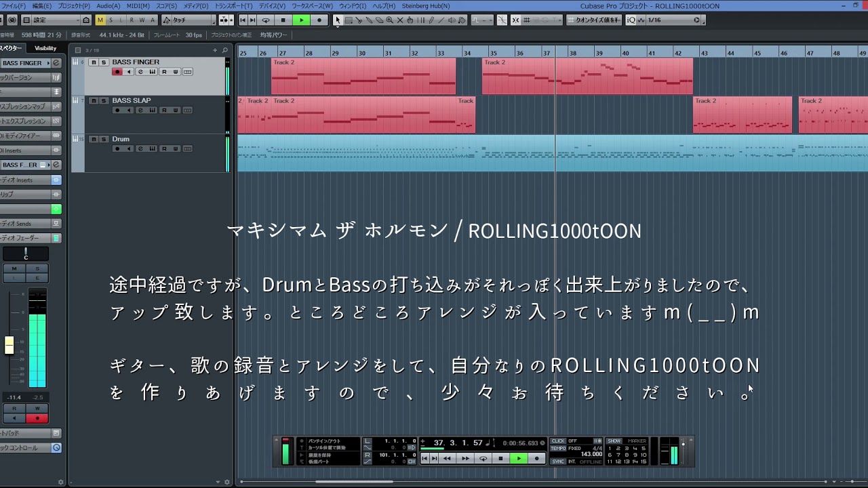This screenshot has width=868, height=488.
Task: Mute the BASS FINGER track
Action: (94, 62)
